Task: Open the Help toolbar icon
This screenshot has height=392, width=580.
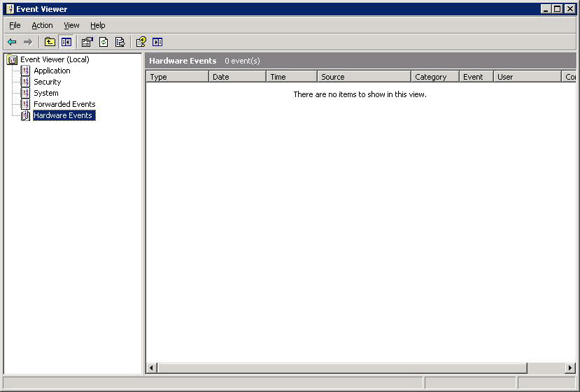Action: click(x=141, y=42)
